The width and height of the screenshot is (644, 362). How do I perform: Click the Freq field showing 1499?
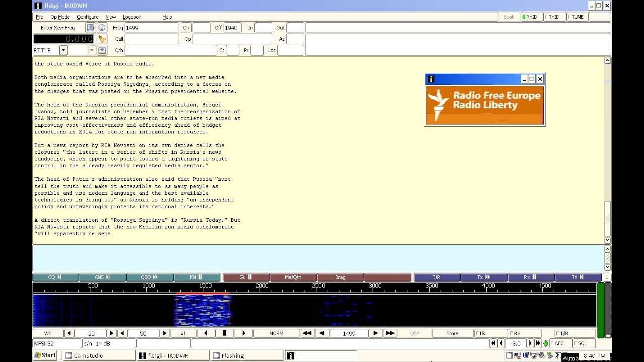[151, 28]
